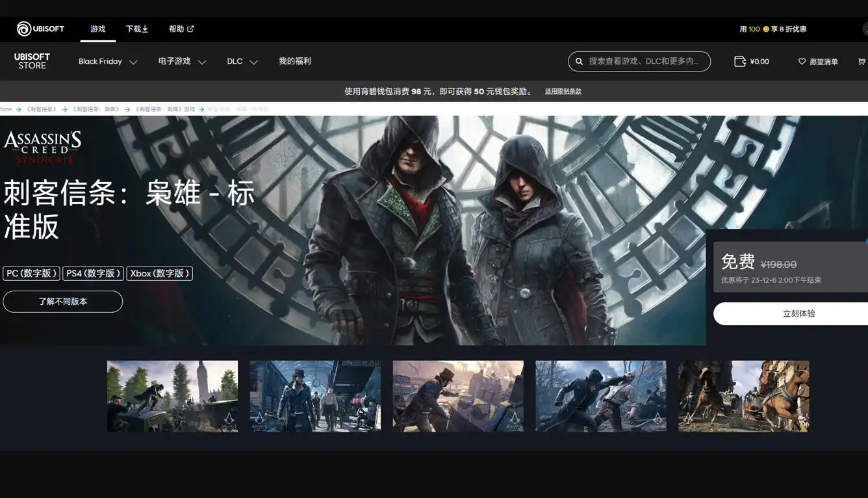Viewport: 868px width, 498px height.
Task: Click the 刺客信条：枭雄 - 标准版 title
Action: [129, 210]
